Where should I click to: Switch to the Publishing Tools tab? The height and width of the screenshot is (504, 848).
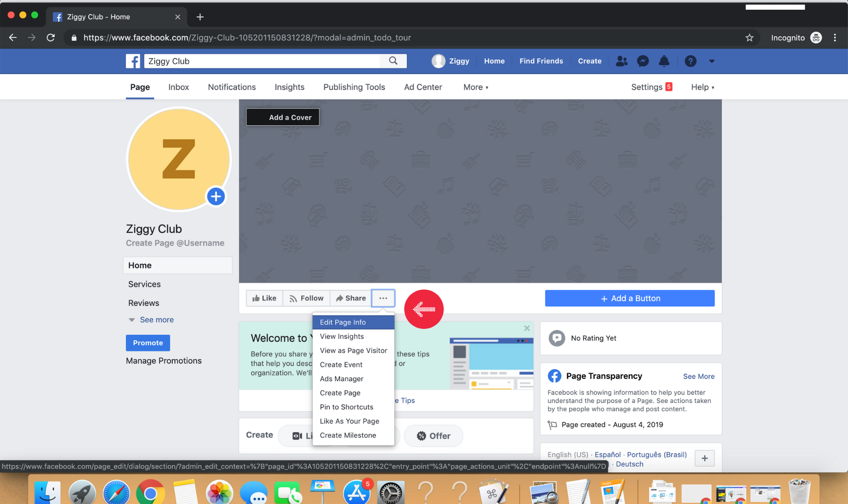pyautogui.click(x=354, y=87)
